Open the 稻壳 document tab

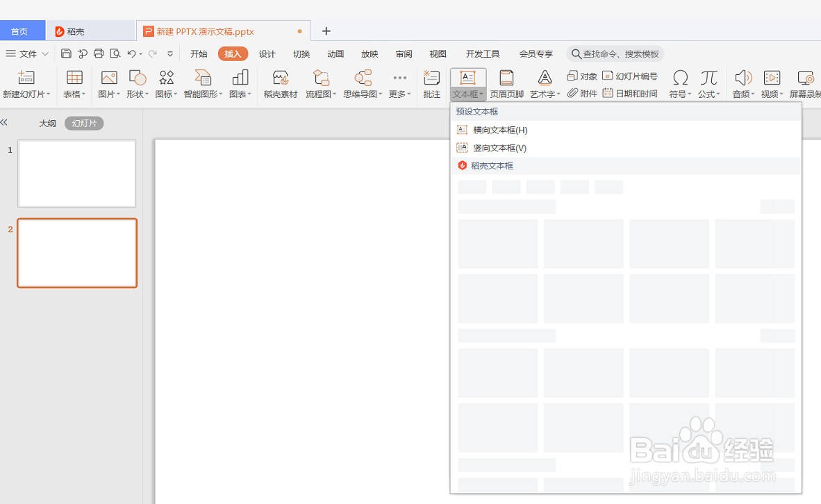pyautogui.click(x=92, y=31)
